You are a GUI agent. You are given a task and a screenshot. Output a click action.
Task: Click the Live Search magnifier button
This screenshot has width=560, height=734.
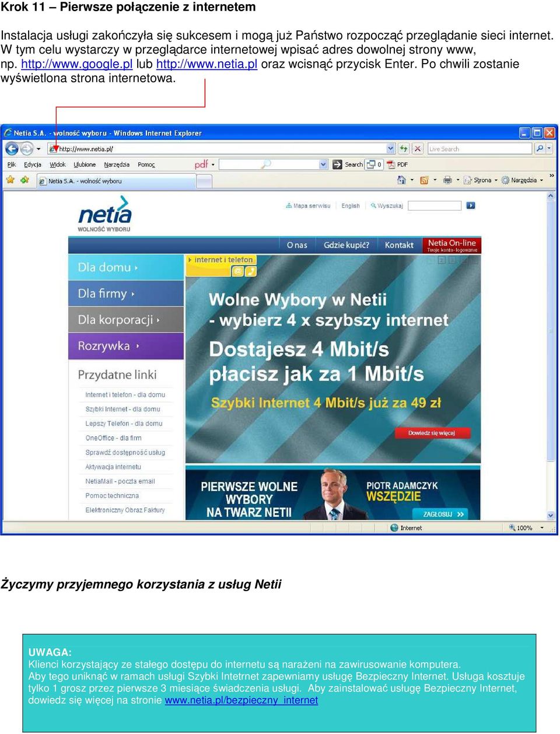pyautogui.click(x=540, y=149)
